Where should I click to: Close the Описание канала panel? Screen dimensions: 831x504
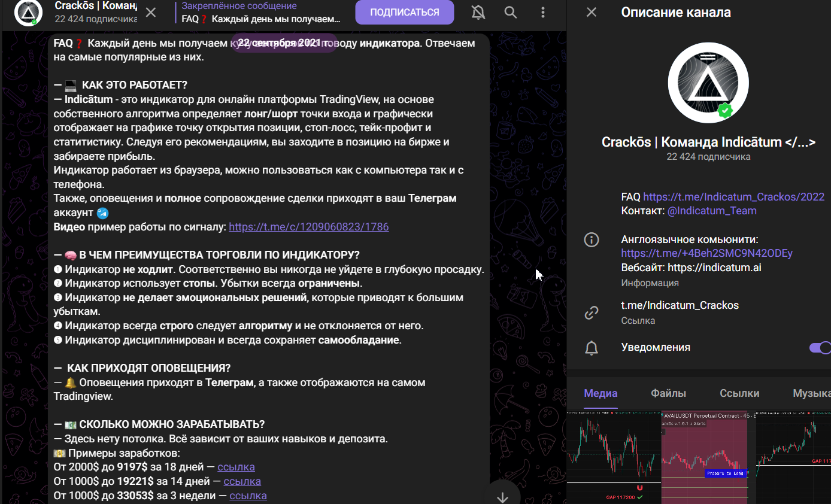tap(592, 12)
